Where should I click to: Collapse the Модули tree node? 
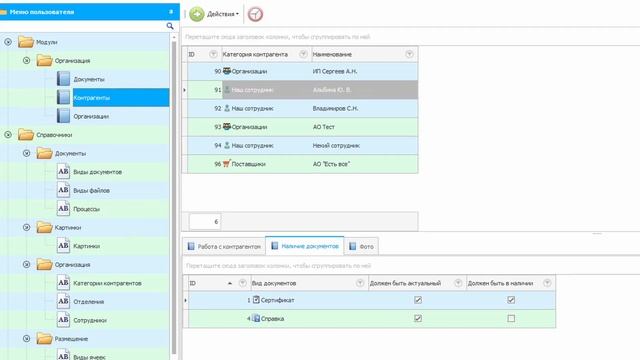pyautogui.click(x=8, y=42)
